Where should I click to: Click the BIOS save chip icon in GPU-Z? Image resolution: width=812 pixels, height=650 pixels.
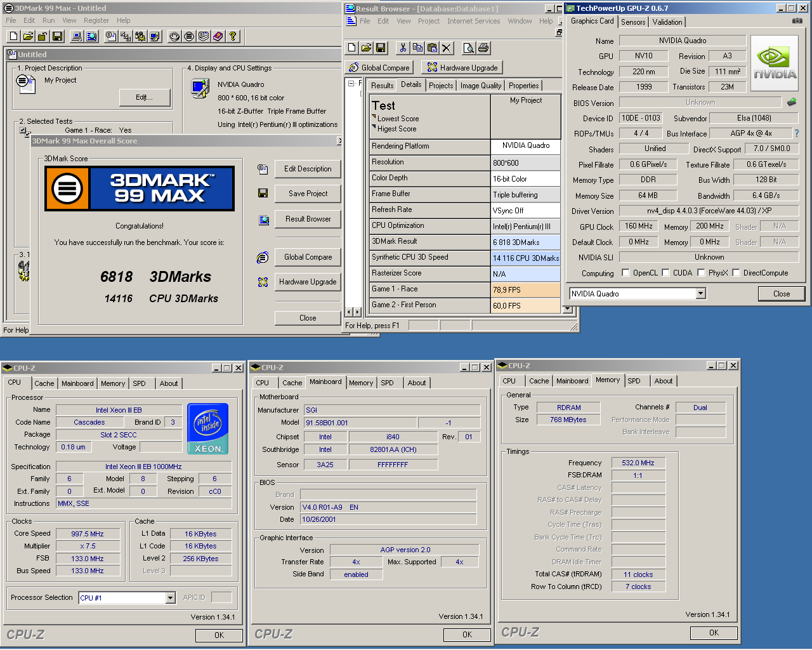(791, 102)
